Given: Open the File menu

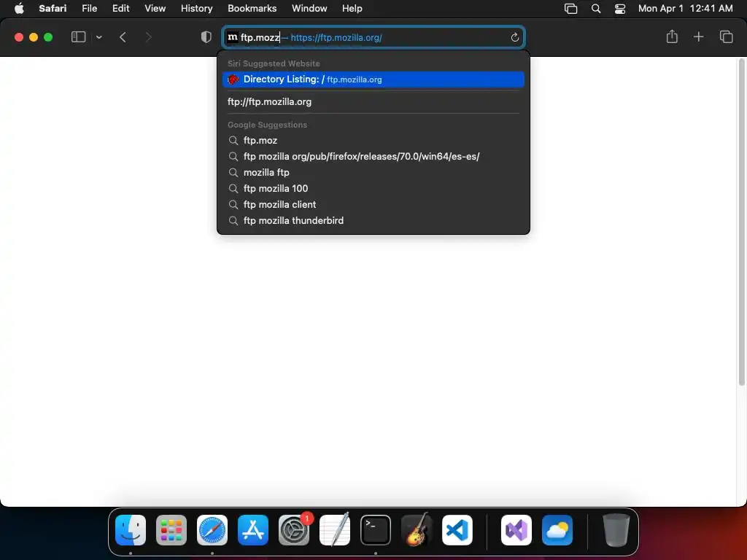Looking at the screenshot, I should [x=90, y=8].
